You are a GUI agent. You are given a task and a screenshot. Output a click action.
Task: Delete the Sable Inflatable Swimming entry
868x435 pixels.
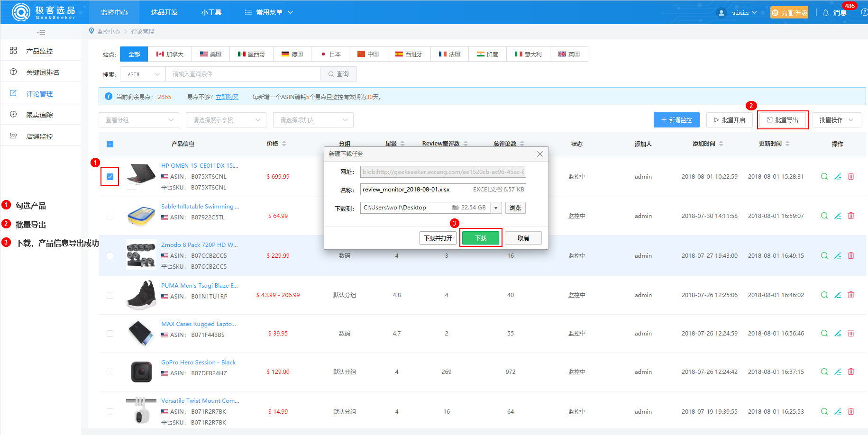pyautogui.click(x=851, y=216)
